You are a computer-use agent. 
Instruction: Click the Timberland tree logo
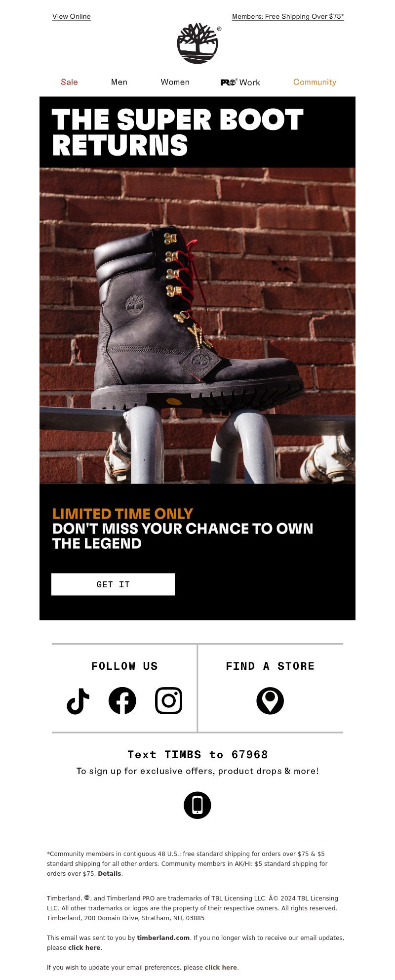(x=197, y=43)
